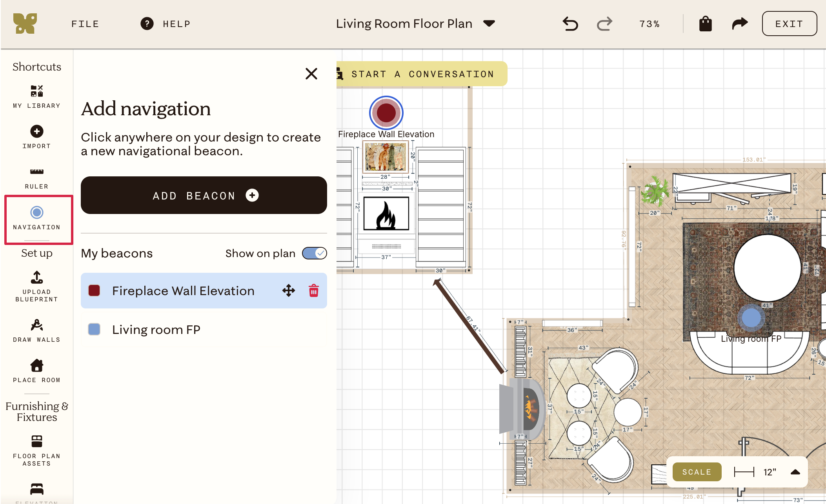Viewport: 826px width, 504px height.
Task: Open the shopping bag
Action: 705,24
